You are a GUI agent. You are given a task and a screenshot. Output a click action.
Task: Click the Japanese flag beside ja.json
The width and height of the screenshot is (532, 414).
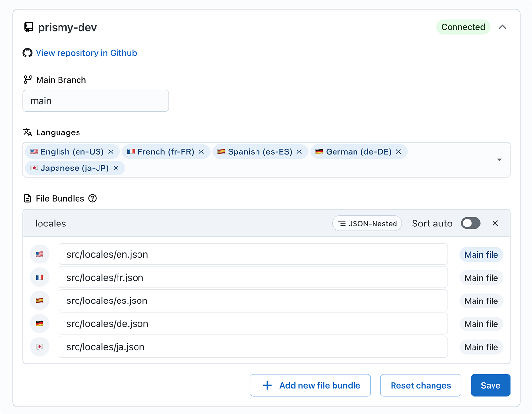(x=39, y=347)
